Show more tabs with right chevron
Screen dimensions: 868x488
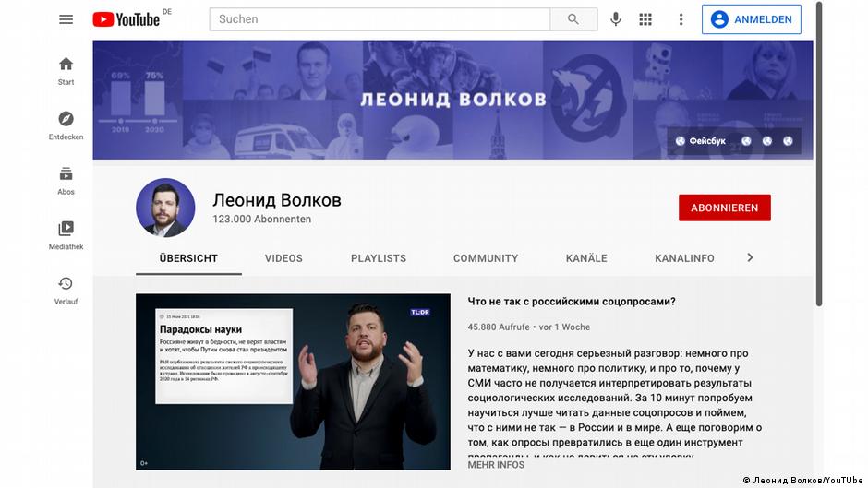point(750,257)
